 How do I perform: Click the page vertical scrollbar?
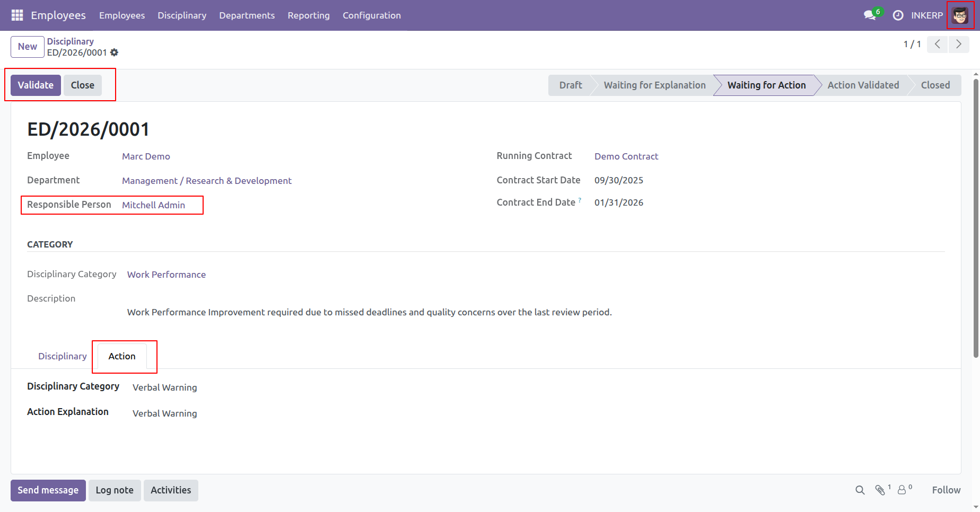tap(976, 218)
